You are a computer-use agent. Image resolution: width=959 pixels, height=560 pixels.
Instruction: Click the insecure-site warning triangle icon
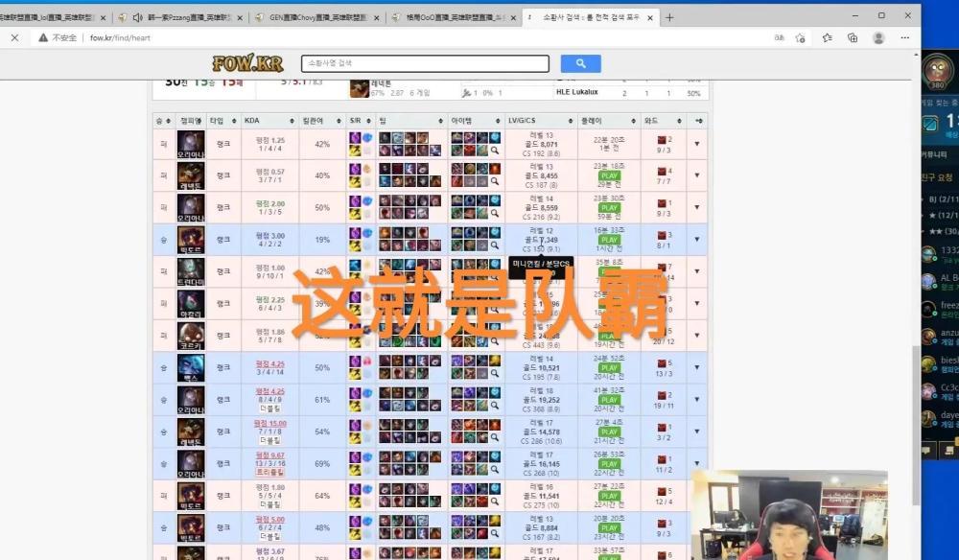click(43, 38)
